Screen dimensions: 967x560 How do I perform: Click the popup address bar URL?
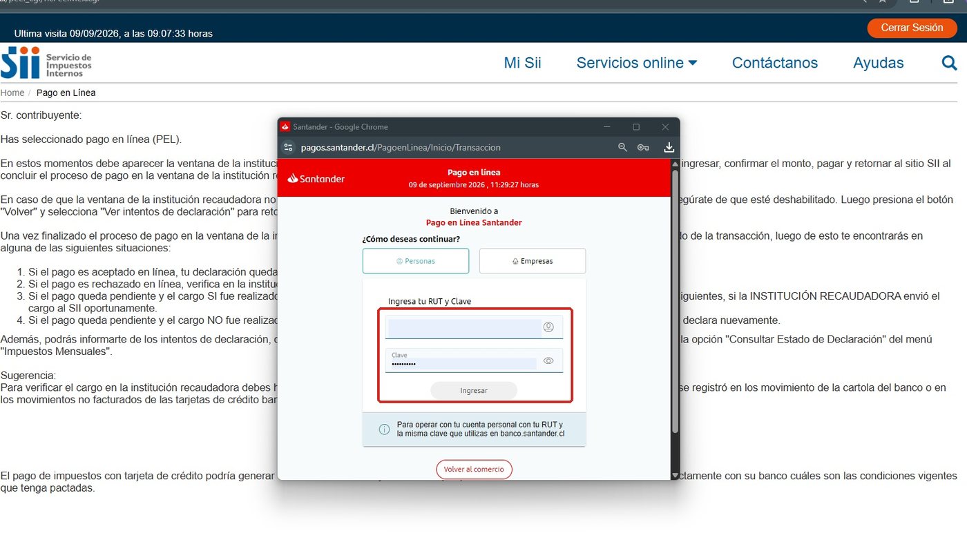(x=401, y=147)
